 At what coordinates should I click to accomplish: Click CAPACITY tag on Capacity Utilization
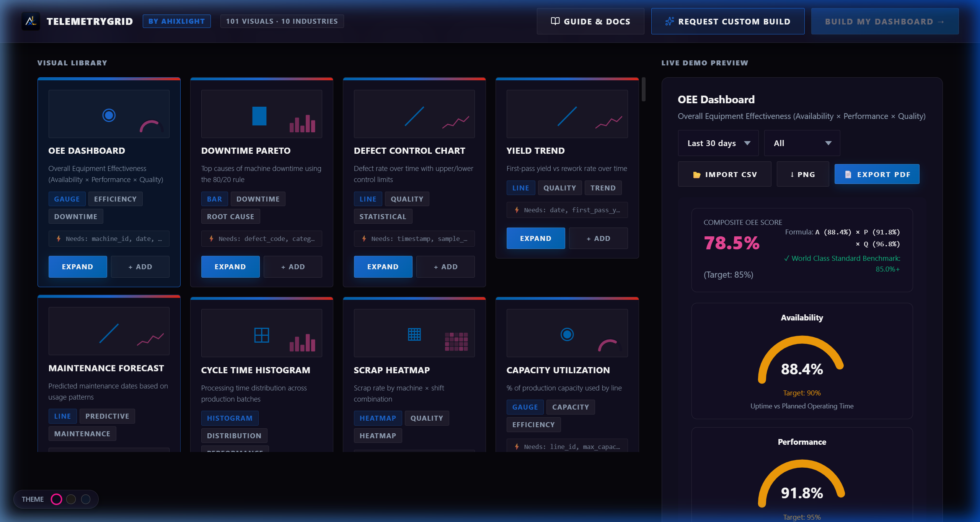click(571, 407)
